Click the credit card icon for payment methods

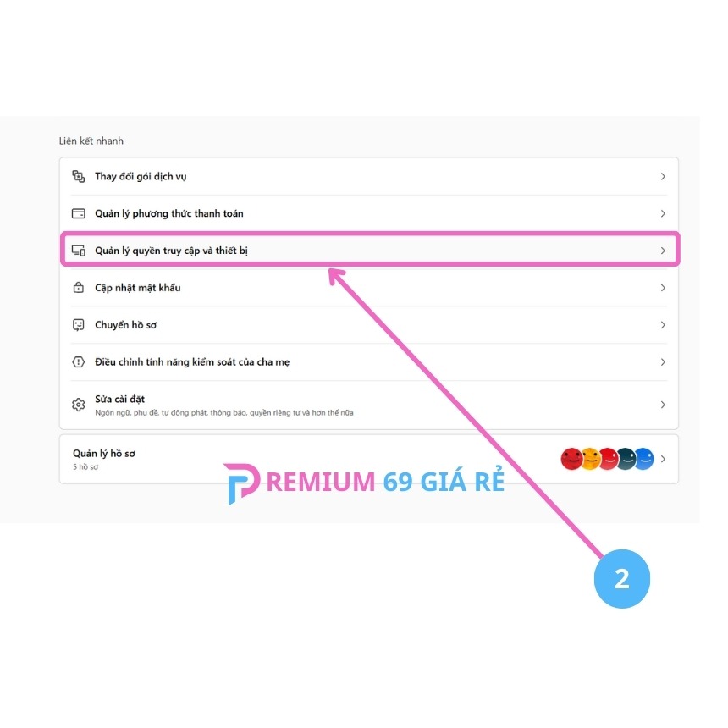(x=79, y=213)
